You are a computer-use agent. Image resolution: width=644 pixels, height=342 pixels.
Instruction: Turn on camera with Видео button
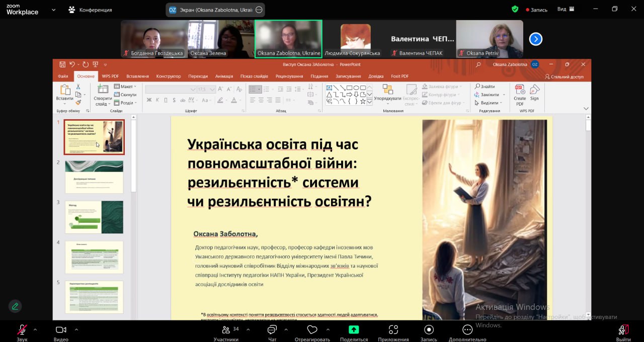(61, 330)
